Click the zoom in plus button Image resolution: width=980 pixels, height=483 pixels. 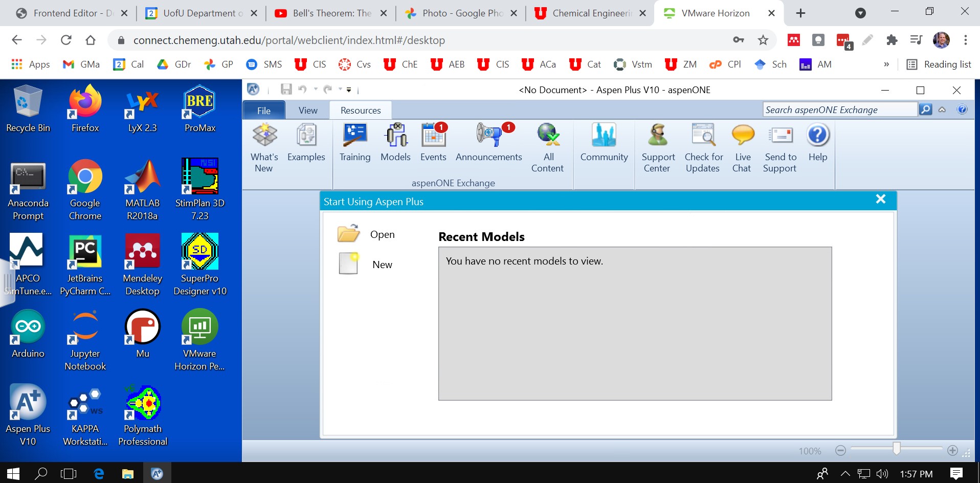952,450
